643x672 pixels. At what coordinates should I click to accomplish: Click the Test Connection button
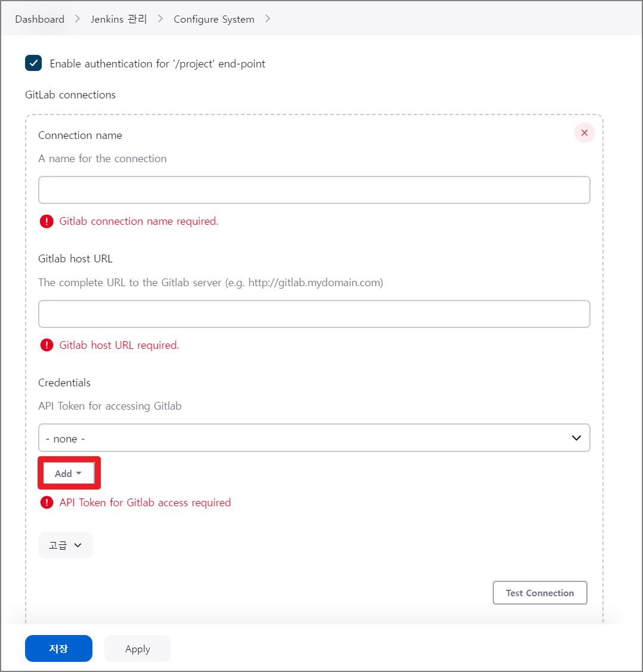click(540, 593)
